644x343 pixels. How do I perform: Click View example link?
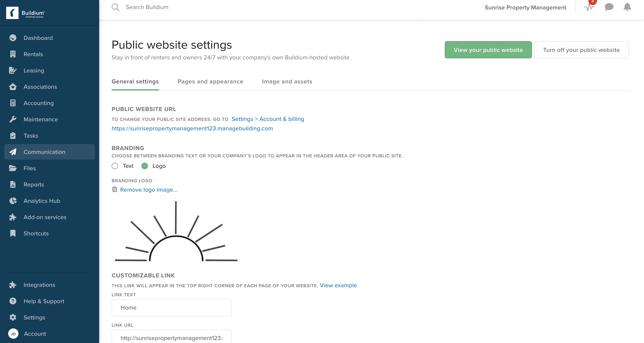click(338, 285)
